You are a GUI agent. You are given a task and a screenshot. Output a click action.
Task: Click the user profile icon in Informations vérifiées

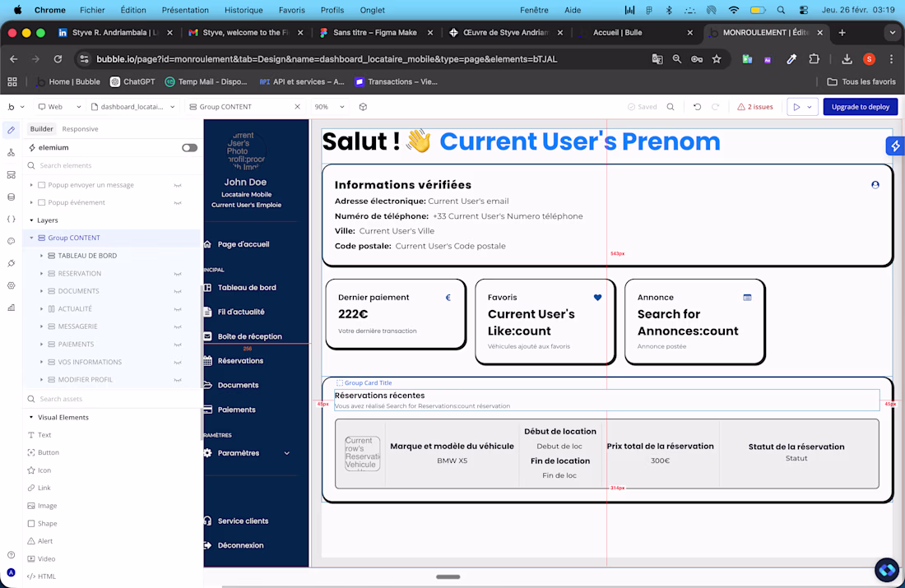(875, 185)
